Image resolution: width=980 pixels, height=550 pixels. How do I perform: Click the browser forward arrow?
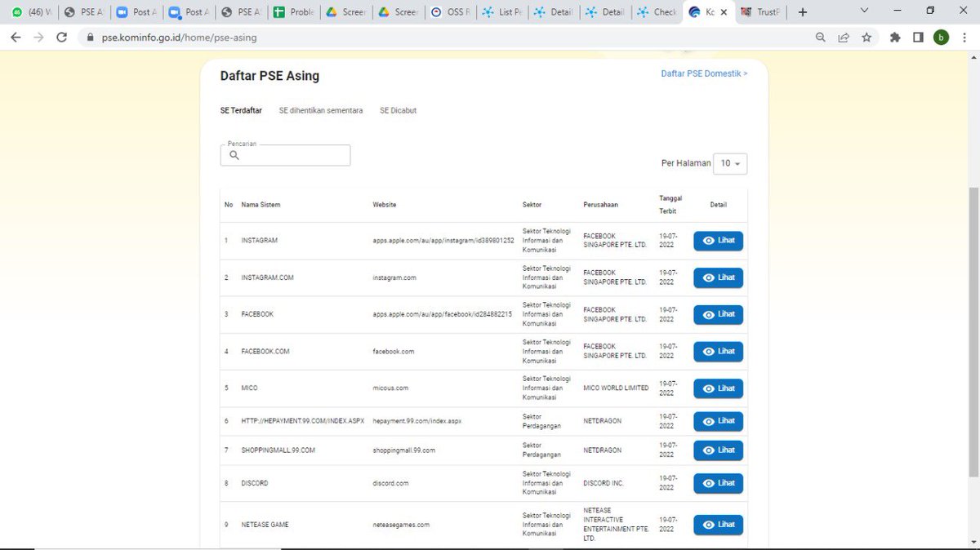[x=38, y=38]
